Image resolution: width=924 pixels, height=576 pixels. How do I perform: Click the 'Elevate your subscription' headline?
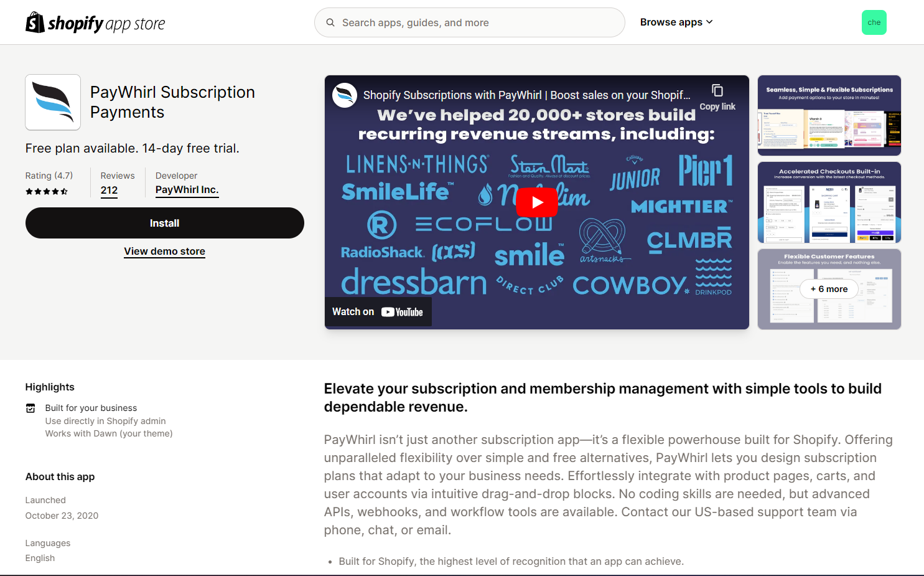[603, 397]
